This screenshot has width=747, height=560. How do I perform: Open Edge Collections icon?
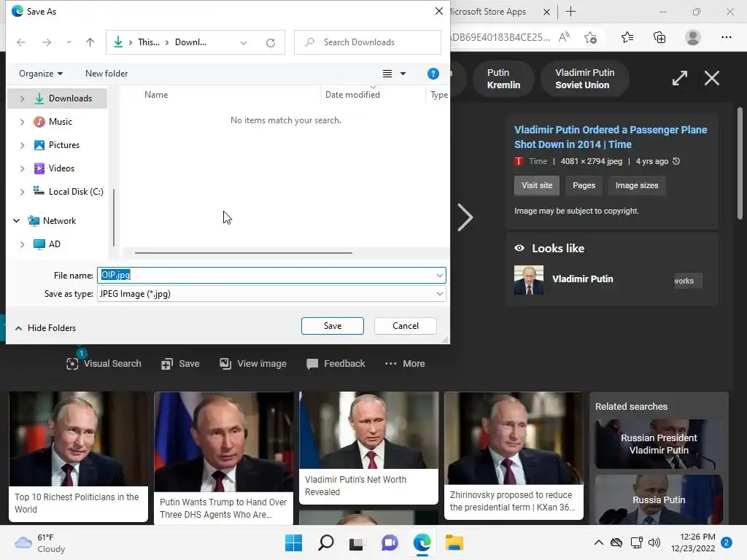659,37
